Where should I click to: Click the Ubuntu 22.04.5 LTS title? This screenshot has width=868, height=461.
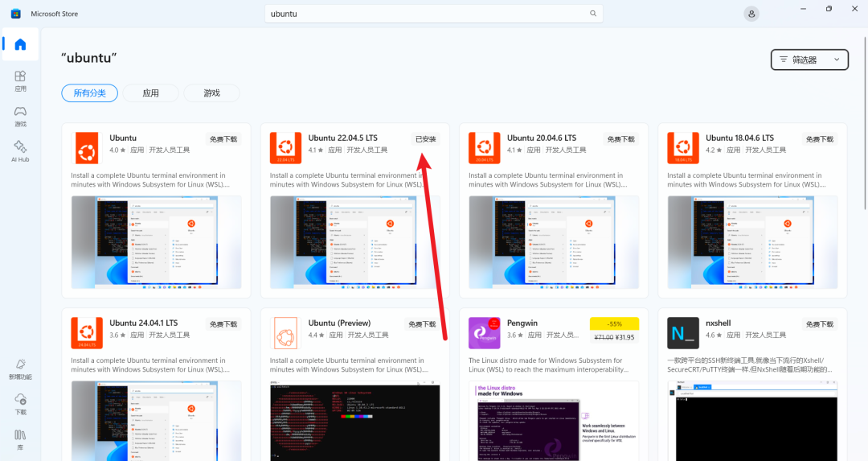(342, 138)
